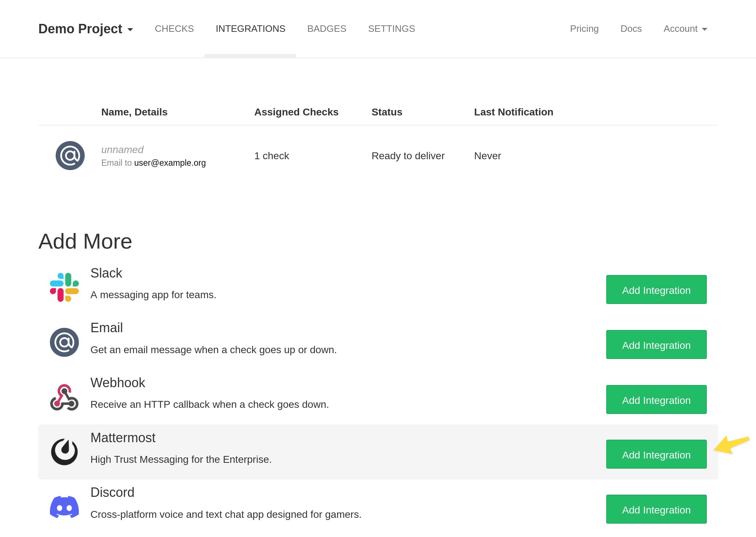Add Integration for Discord
Image resolution: width=756 pixels, height=537 pixels.
point(656,509)
